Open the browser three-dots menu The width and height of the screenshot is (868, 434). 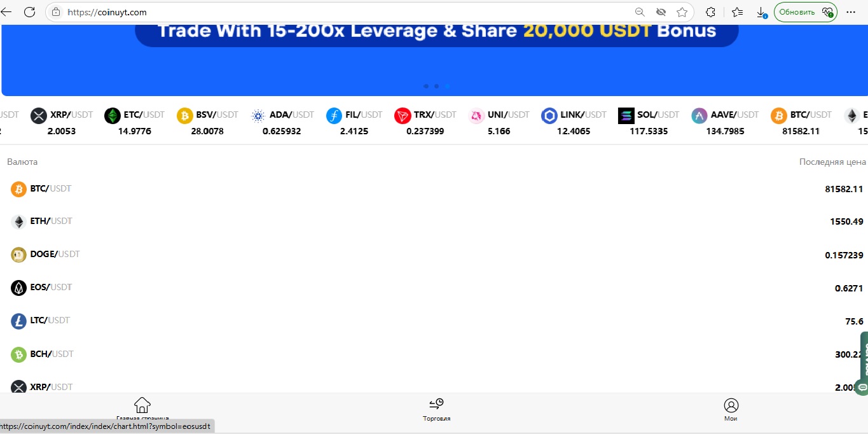tap(851, 12)
